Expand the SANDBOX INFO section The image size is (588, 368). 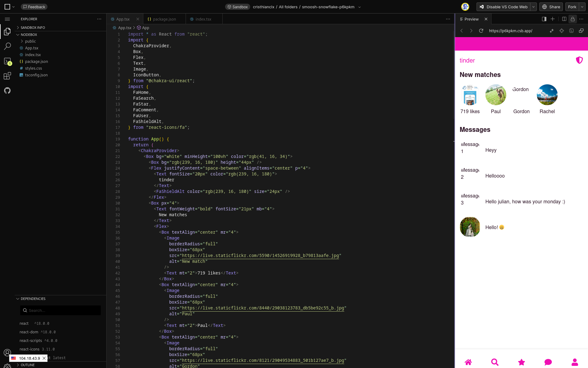coord(33,28)
